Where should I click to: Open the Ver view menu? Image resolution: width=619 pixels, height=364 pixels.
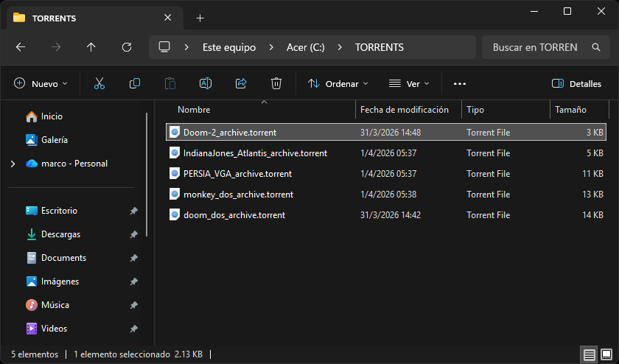pyautogui.click(x=409, y=84)
